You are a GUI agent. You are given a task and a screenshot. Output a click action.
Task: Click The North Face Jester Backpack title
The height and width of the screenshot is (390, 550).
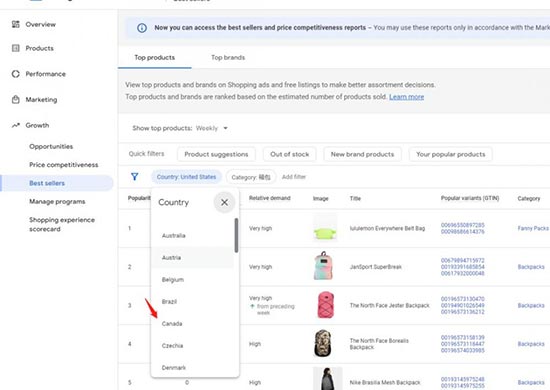point(389,305)
